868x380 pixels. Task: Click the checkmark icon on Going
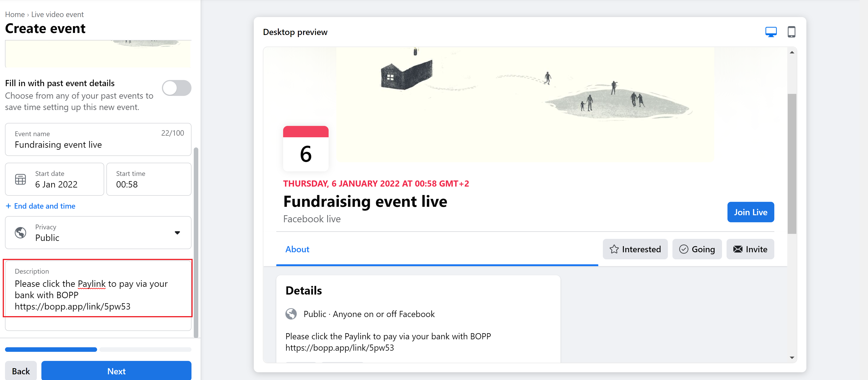pyautogui.click(x=683, y=249)
